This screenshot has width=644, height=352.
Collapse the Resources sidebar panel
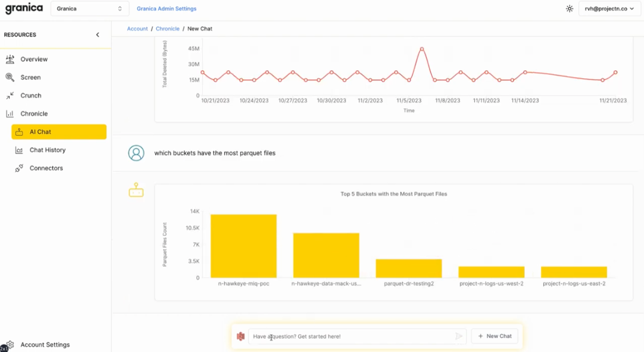click(97, 35)
